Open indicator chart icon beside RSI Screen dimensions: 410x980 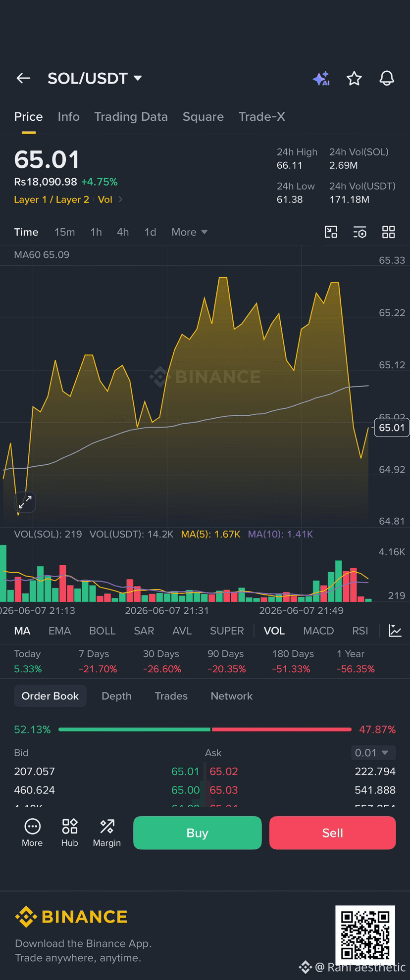[x=395, y=631]
